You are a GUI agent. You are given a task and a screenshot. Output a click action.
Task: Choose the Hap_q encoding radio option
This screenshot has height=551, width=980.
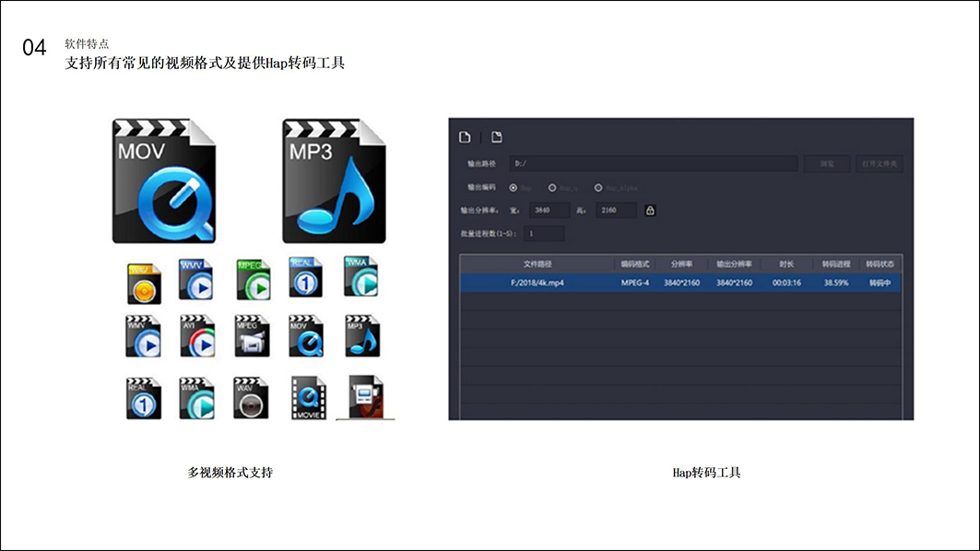pos(552,187)
